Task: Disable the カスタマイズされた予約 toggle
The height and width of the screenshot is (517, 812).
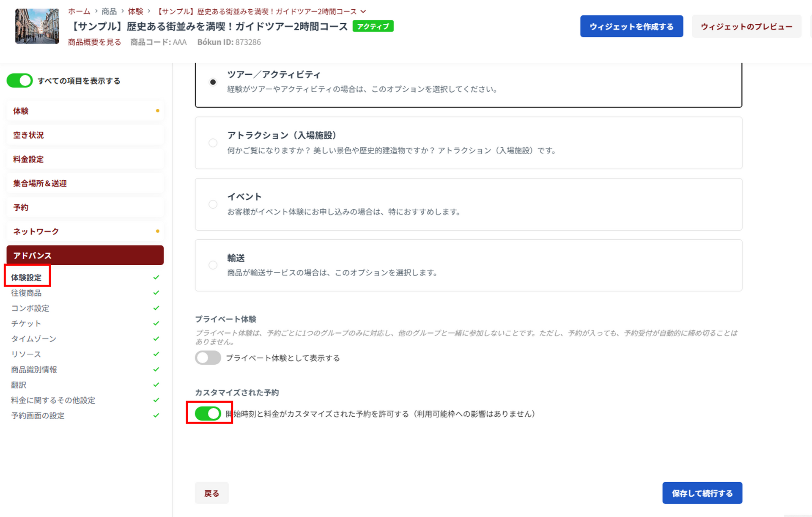Action: click(x=208, y=413)
